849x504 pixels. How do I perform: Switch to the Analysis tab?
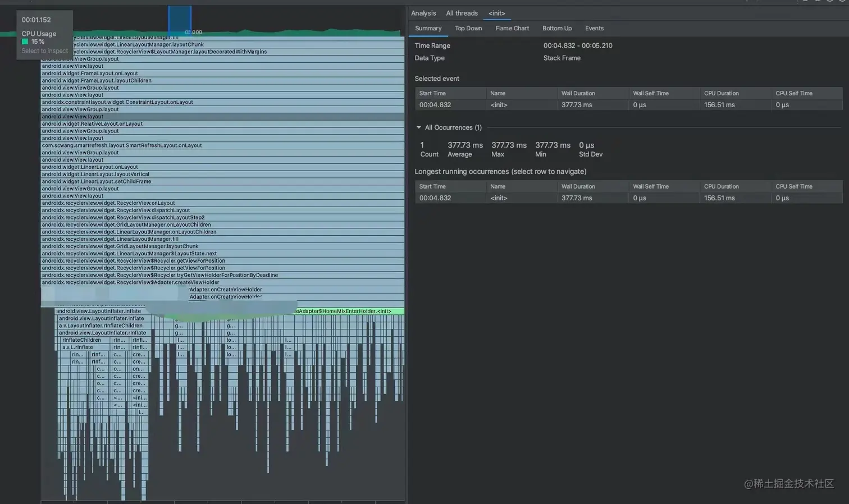point(423,13)
